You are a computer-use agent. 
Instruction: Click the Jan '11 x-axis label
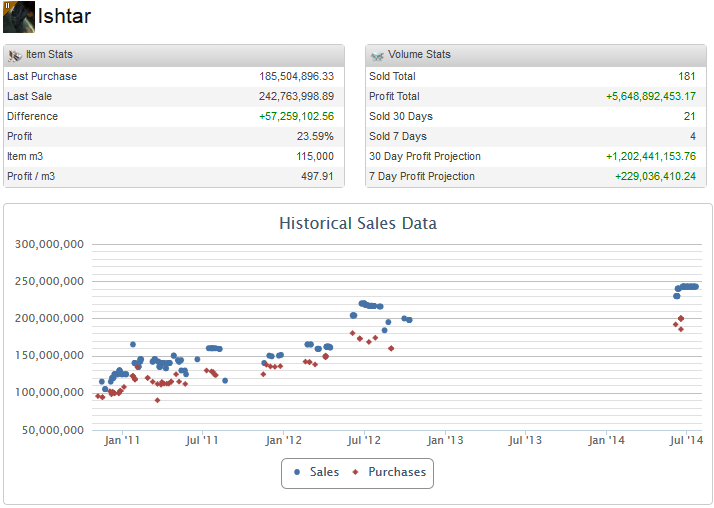pyautogui.click(x=122, y=440)
